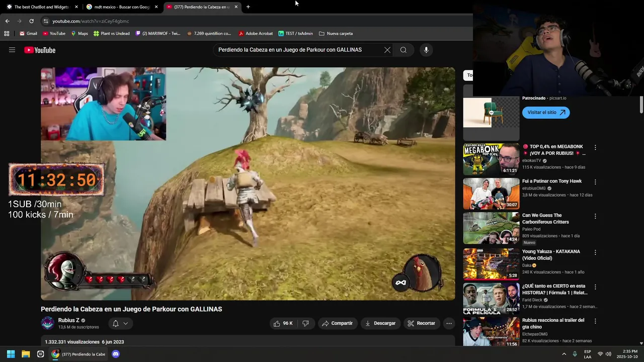Go back in browser history
The image size is (644, 362).
click(7, 21)
